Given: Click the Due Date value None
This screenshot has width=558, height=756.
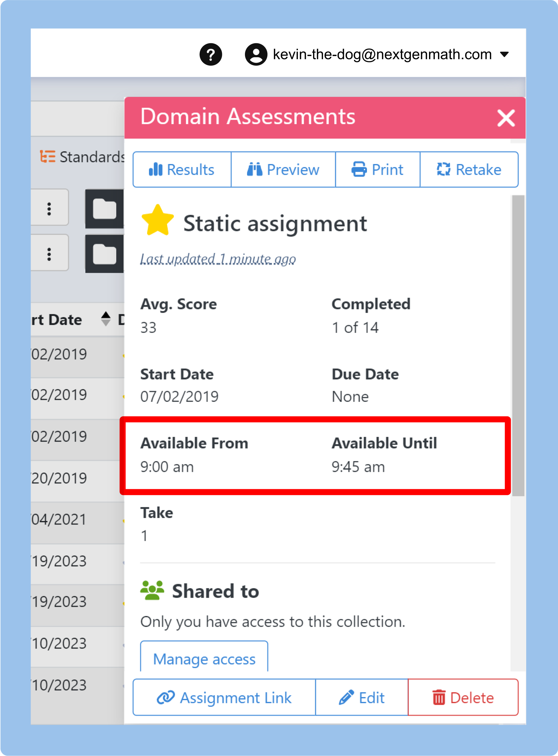Looking at the screenshot, I should coord(350,396).
